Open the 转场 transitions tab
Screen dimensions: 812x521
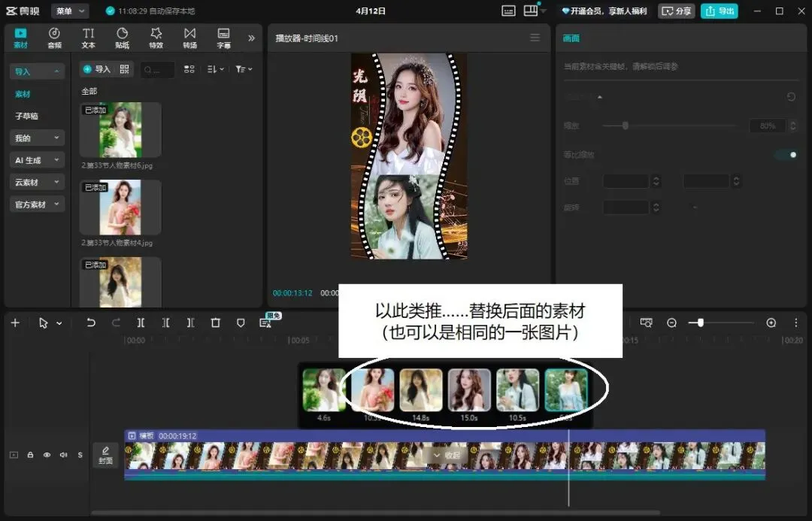coord(190,38)
